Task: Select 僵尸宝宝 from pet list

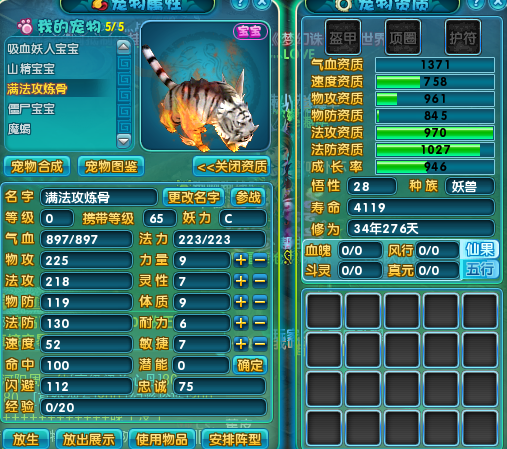Action: 31,109
